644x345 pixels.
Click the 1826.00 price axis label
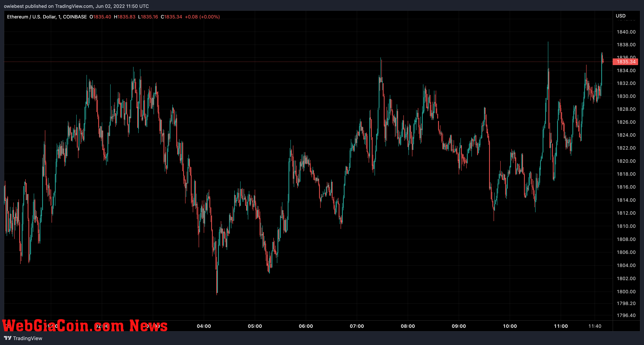tap(626, 122)
